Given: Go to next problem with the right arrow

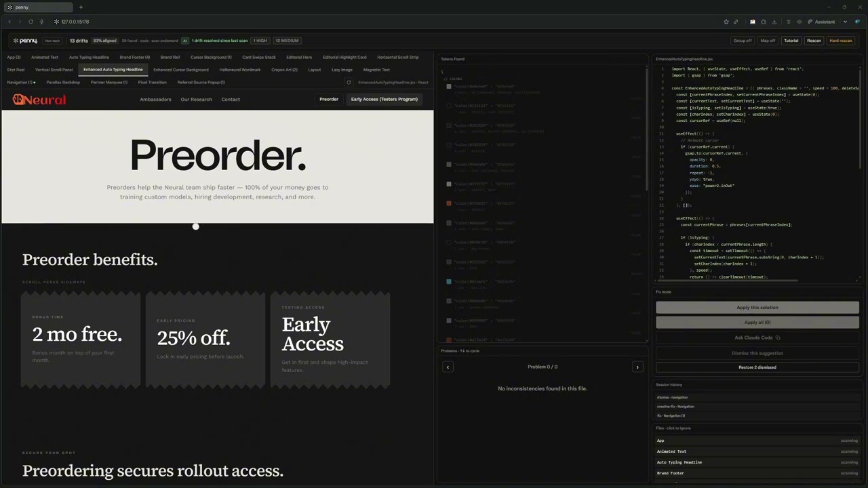Looking at the screenshot, I should point(637,367).
